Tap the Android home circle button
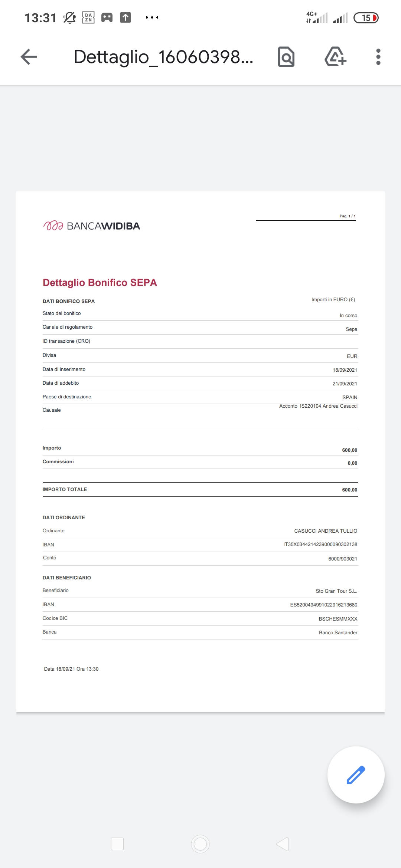Viewport: 401px width, 868px height. point(200,844)
